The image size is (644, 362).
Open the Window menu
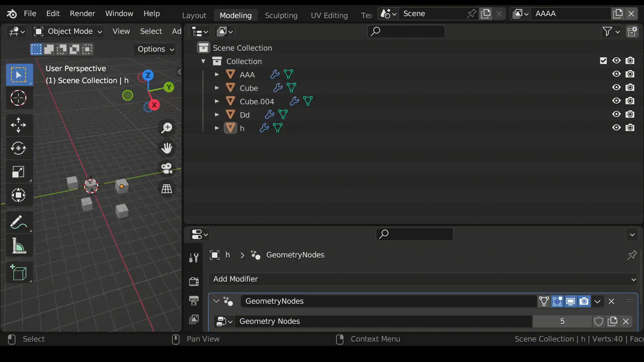point(119,13)
